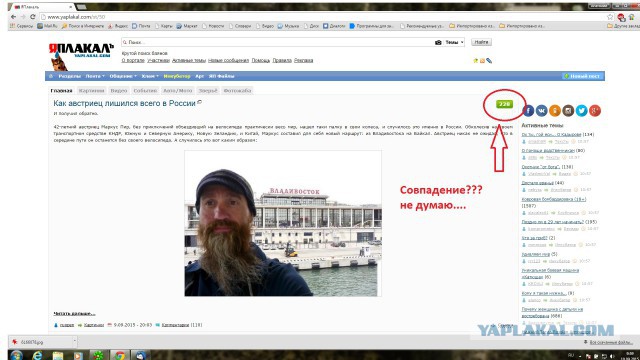Open the Комментарии link under post

175,325
